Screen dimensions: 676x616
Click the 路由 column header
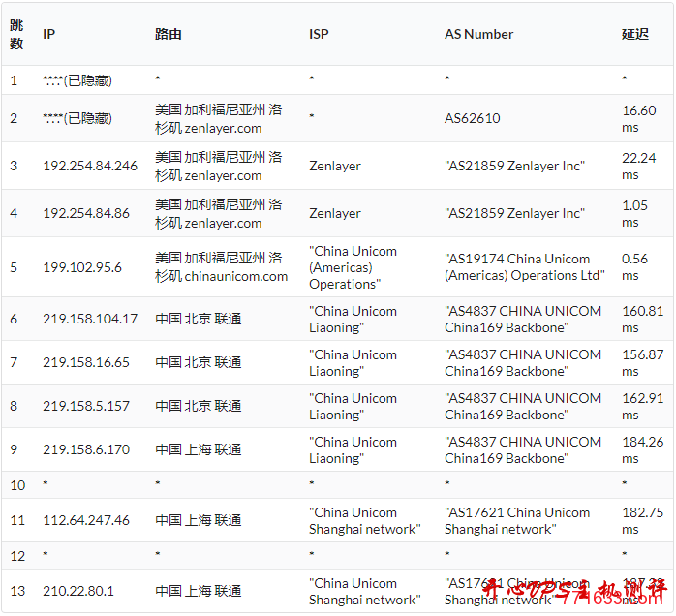(x=168, y=34)
